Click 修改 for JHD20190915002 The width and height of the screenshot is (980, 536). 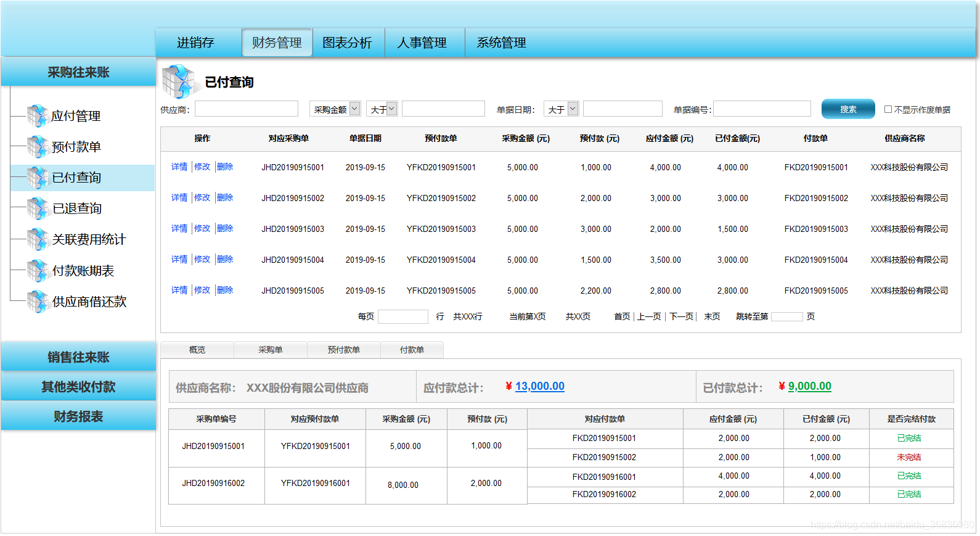click(x=202, y=197)
